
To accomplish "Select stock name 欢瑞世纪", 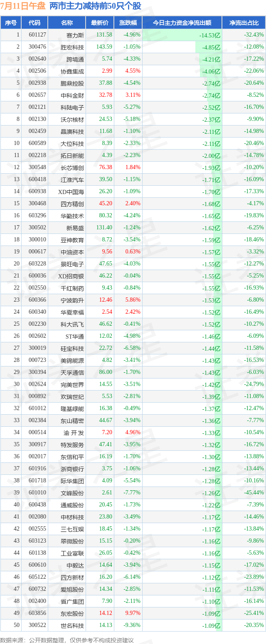I will tap(72, 396).
